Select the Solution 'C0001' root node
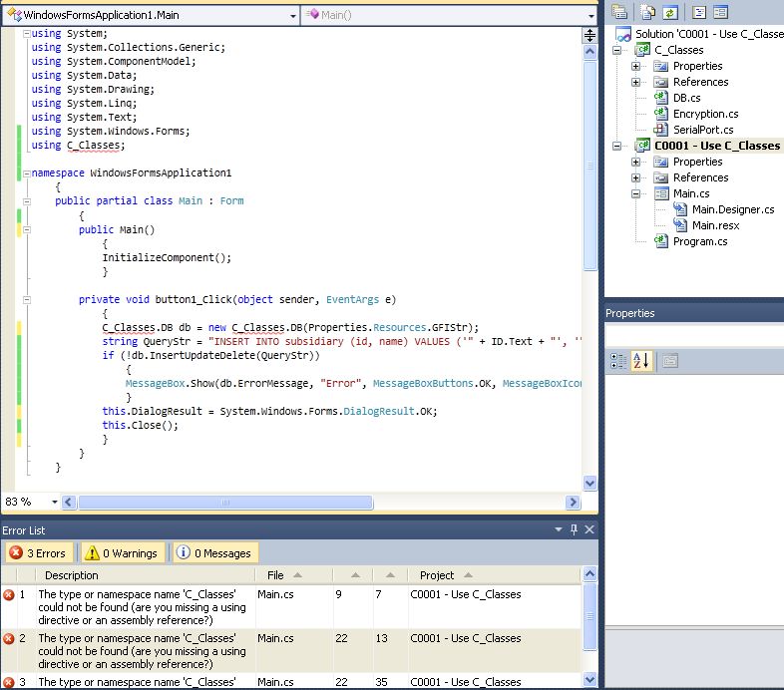Viewport: 784px width, 690px height. [x=709, y=34]
